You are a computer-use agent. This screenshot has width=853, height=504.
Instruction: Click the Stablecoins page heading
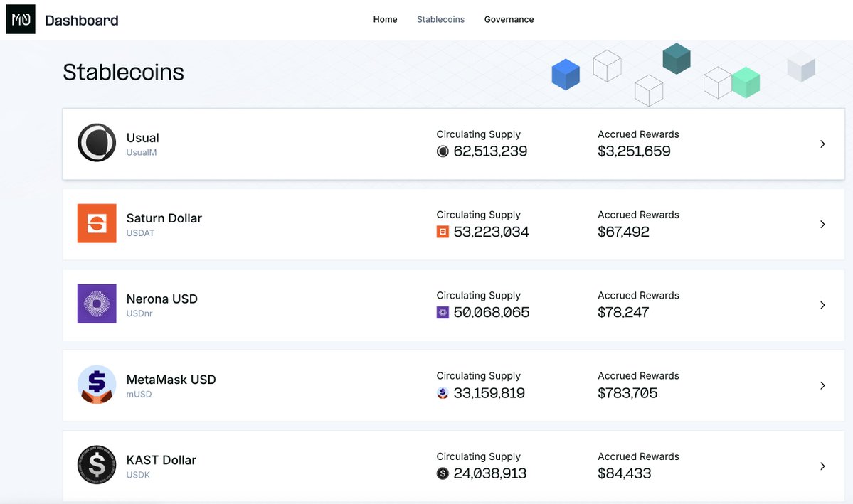124,73
